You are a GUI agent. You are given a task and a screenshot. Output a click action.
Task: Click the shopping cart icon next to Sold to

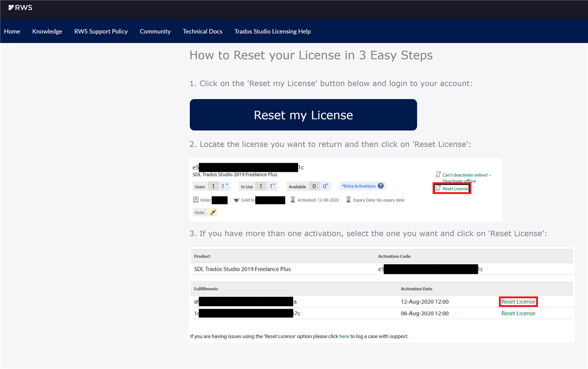tap(237, 200)
